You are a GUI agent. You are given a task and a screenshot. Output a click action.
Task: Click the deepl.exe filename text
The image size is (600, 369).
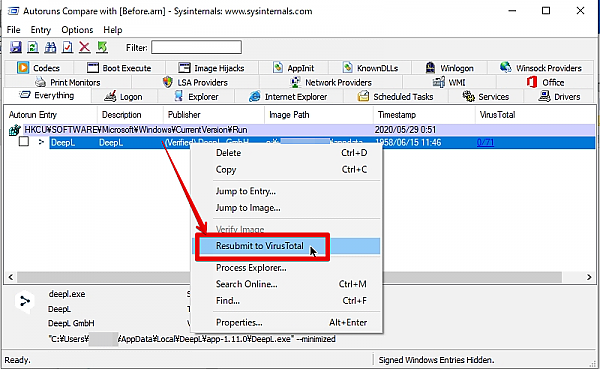(67, 294)
